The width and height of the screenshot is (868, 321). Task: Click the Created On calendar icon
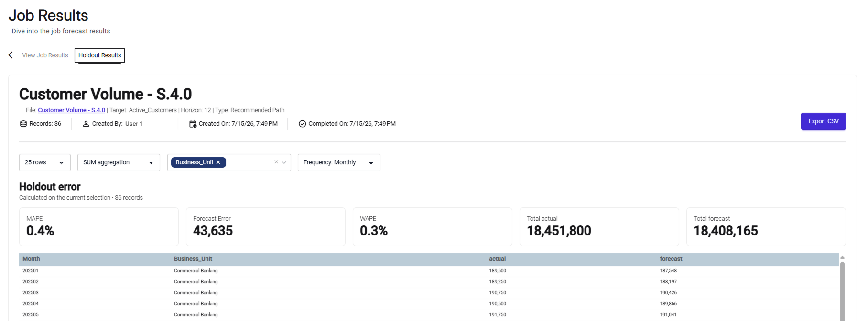point(193,124)
